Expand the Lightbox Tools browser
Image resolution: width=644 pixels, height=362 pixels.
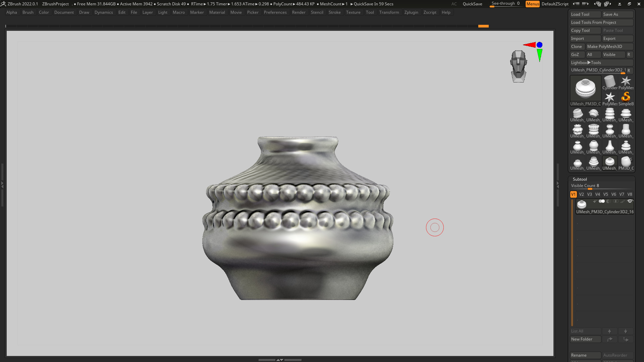tap(601, 63)
